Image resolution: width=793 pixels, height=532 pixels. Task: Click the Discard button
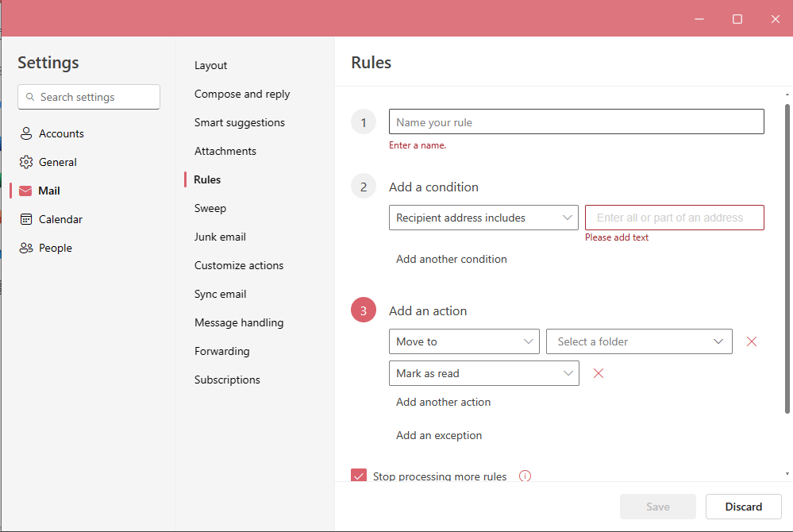pyautogui.click(x=744, y=507)
